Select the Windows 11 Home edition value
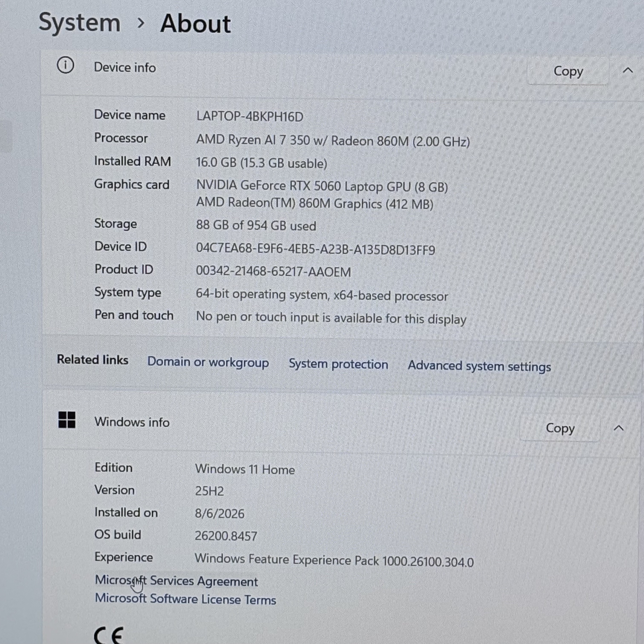Screen dimensions: 644x644 click(245, 469)
